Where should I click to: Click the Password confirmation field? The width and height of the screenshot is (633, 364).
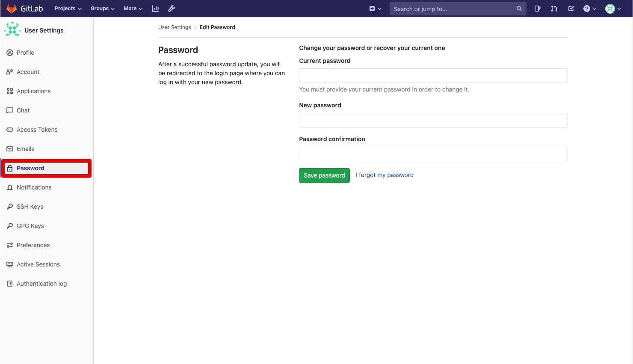coord(433,154)
